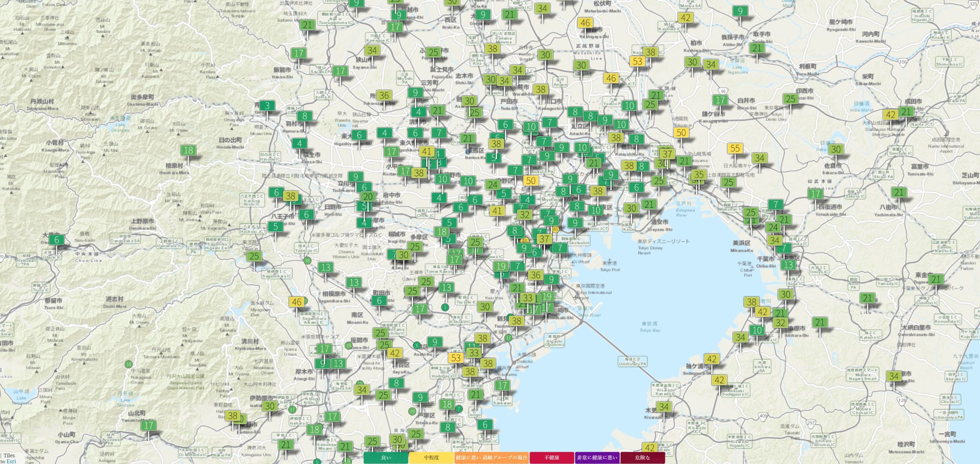The width and height of the screenshot is (980, 464).
Task: Select the 17 marker near Yamakita-Machi
Action: 149,425
